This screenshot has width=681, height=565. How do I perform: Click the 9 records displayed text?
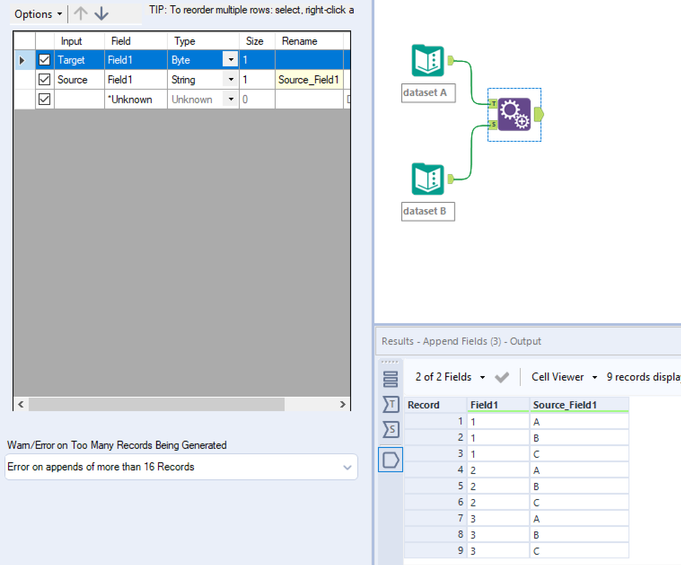pos(644,377)
